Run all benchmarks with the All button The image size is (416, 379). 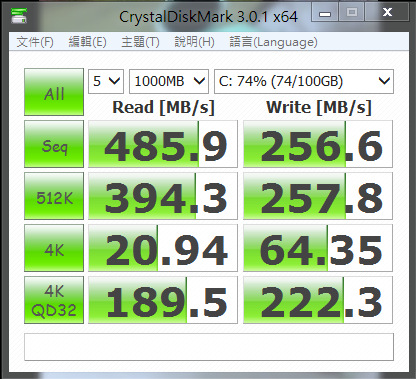(54, 92)
